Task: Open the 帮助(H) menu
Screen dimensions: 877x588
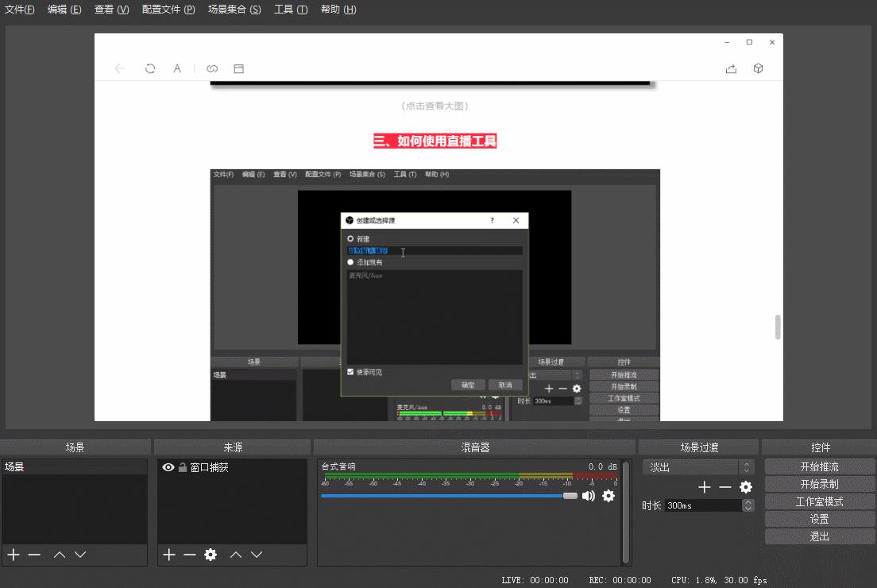Action: click(338, 10)
